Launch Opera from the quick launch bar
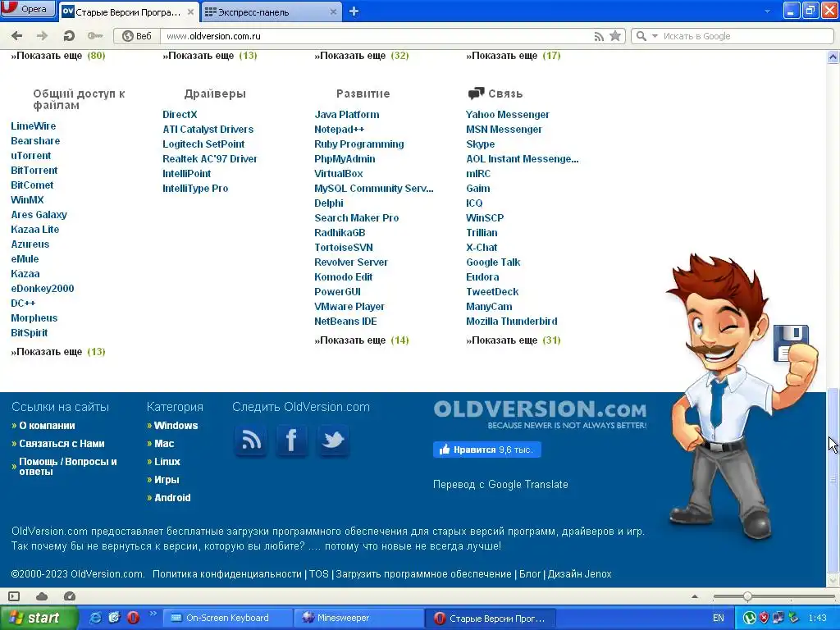 [133, 618]
